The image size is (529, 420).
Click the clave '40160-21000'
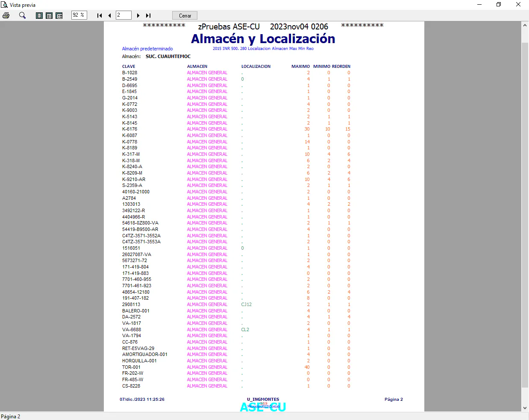tap(136, 192)
